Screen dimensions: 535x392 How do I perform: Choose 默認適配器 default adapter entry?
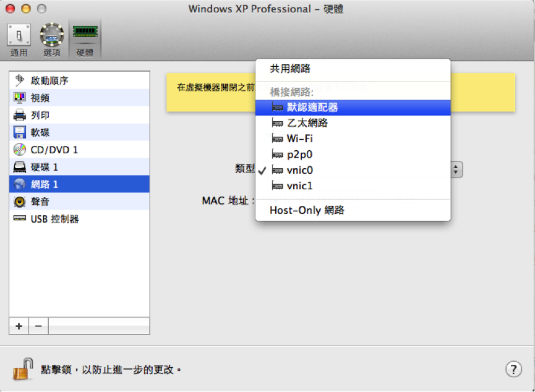tap(353, 108)
